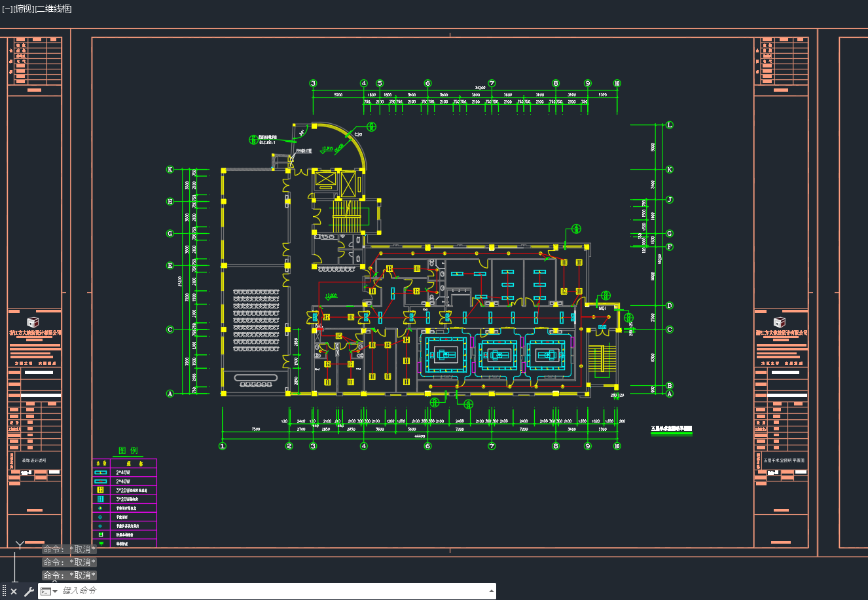868x600 pixels.
Task: Select the 7500 dimension text
Action: tap(255, 429)
